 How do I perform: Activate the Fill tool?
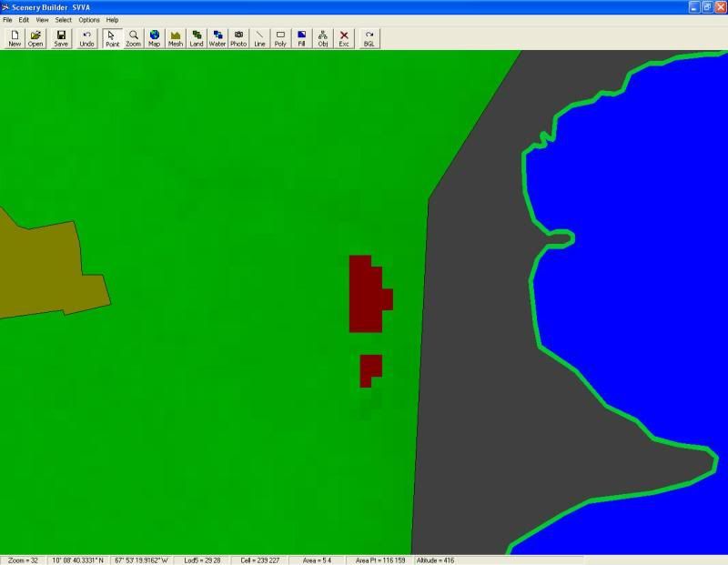[302, 36]
